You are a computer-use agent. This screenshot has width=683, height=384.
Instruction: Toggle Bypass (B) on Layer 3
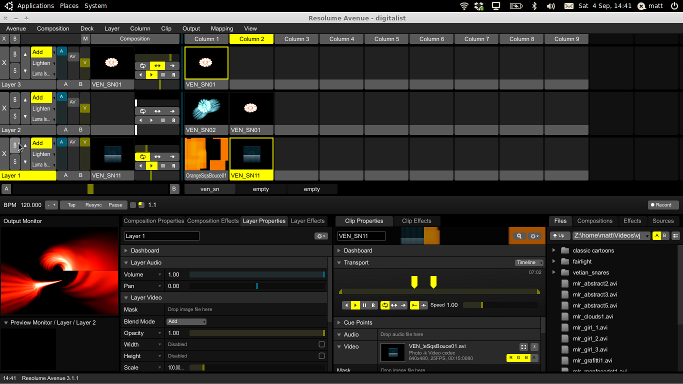click(15, 54)
